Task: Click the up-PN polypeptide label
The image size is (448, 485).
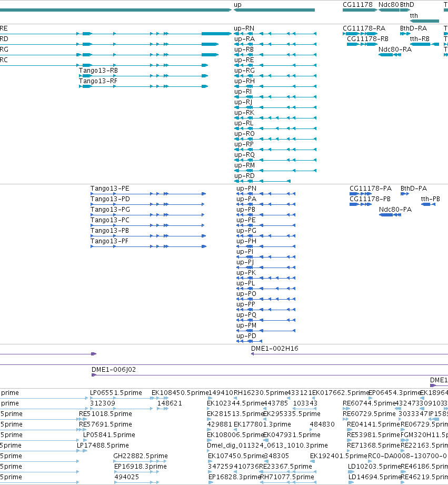Action: (246, 189)
